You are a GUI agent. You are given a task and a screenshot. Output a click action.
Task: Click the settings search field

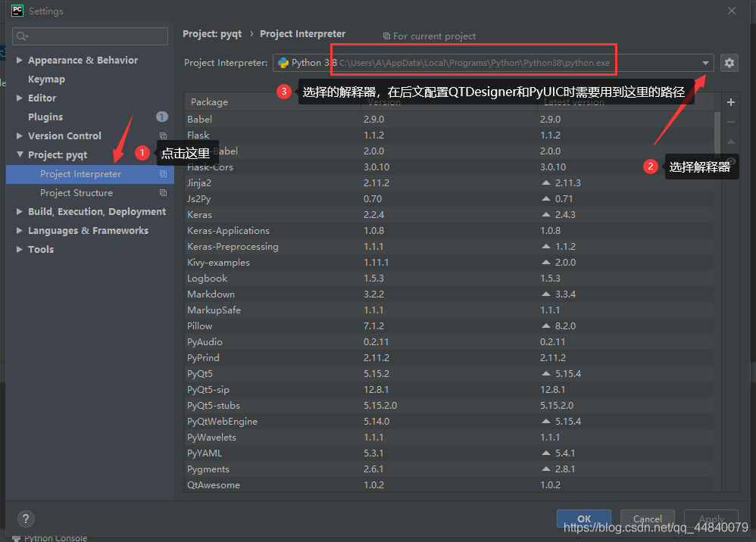click(91, 36)
